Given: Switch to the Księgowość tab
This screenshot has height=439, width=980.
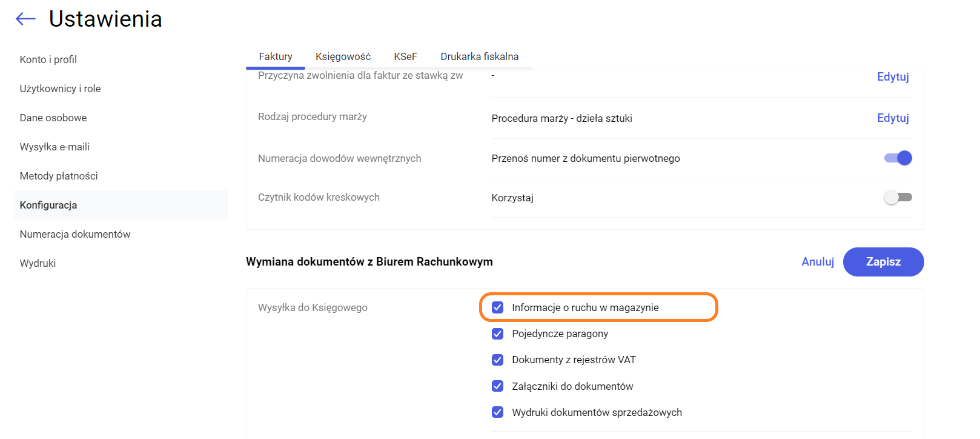Looking at the screenshot, I should point(343,56).
